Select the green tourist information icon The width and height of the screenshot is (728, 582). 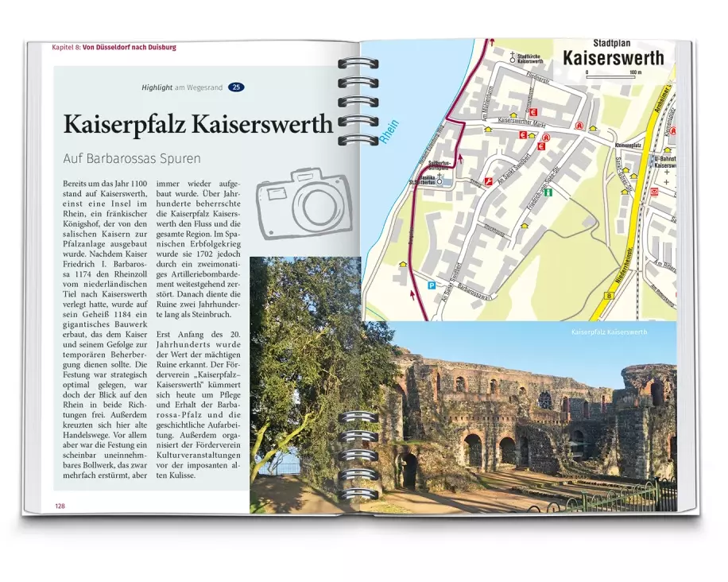click(547, 192)
